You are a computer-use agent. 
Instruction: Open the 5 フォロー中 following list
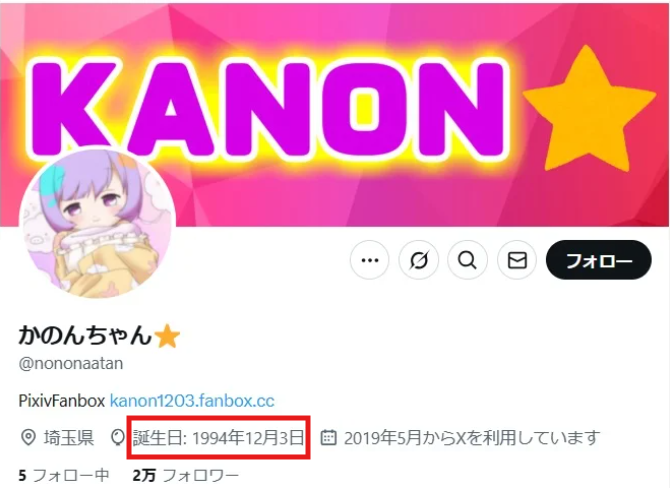point(64,476)
